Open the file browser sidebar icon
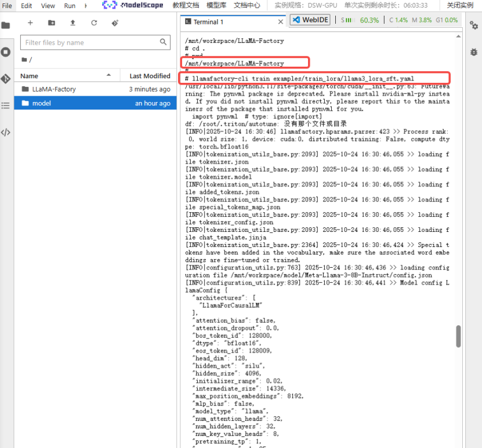Viewport: 482px width, 448px height. (x=6, y=25)
